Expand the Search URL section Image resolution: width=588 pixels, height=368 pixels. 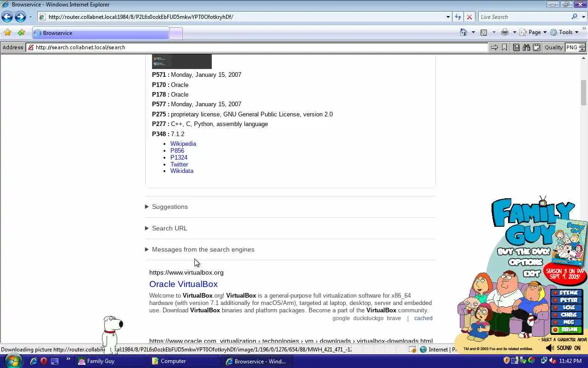[166, 228]
